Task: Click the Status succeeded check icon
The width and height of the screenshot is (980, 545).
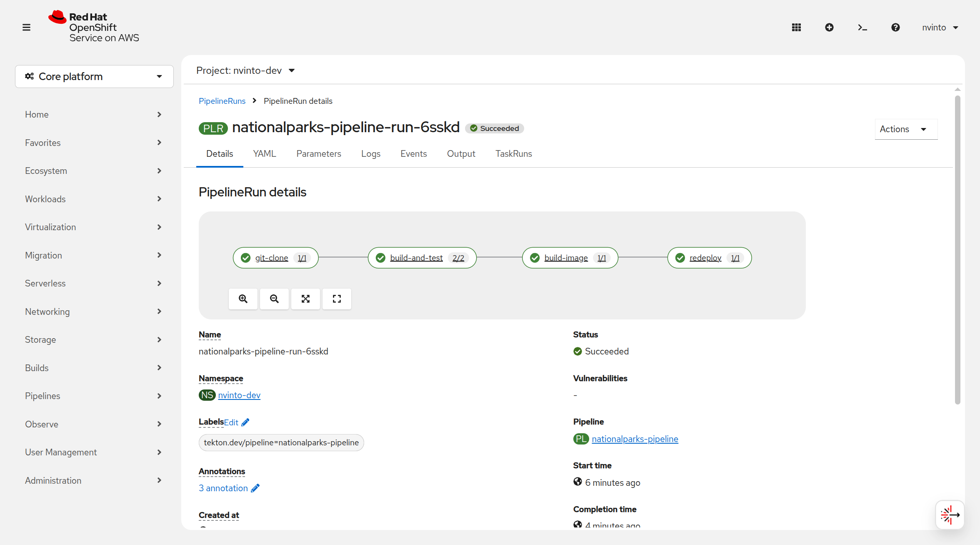Action: (x=577, y=352)
